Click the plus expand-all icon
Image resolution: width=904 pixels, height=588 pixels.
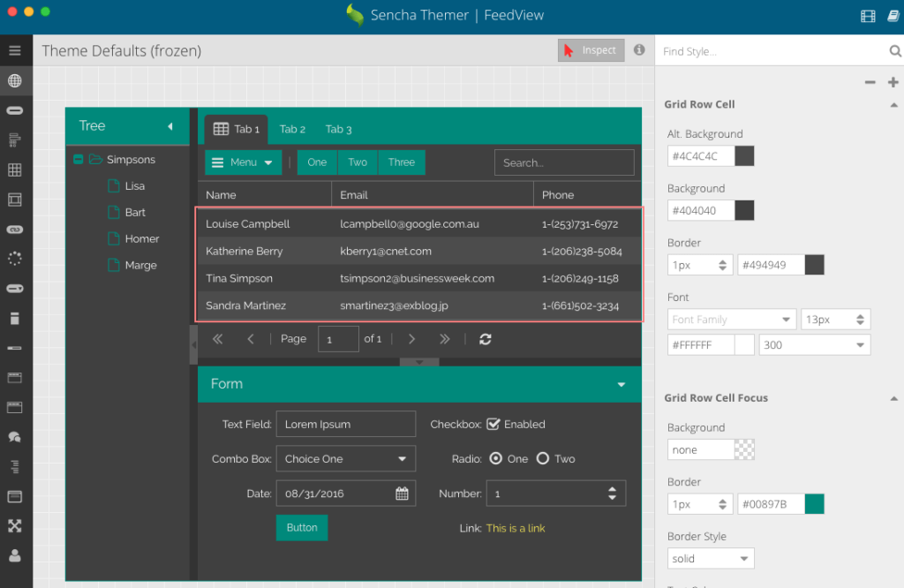(893, 82)
